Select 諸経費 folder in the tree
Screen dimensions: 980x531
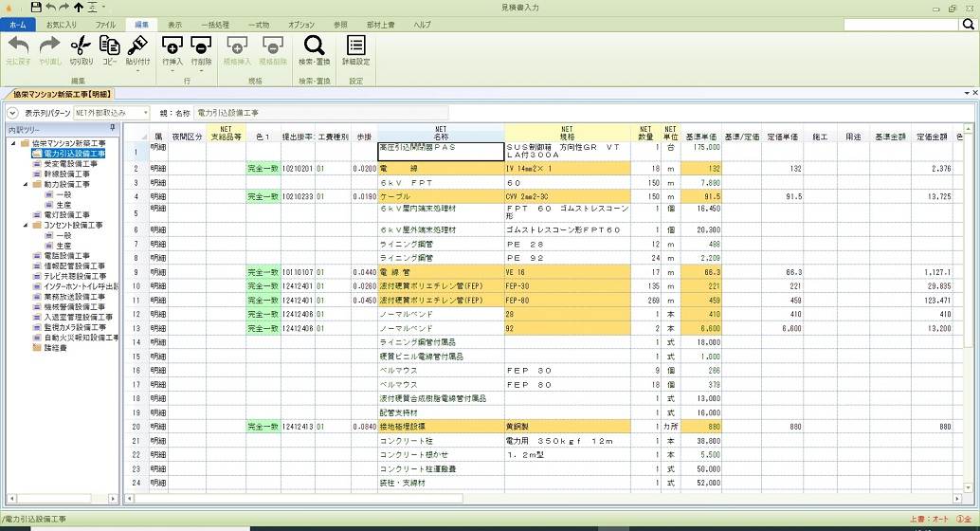pyautogui.click(x=55, y=348)
